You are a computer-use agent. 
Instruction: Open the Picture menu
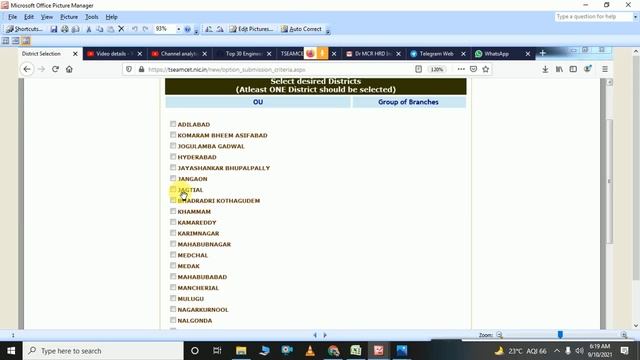coord(69,17)
